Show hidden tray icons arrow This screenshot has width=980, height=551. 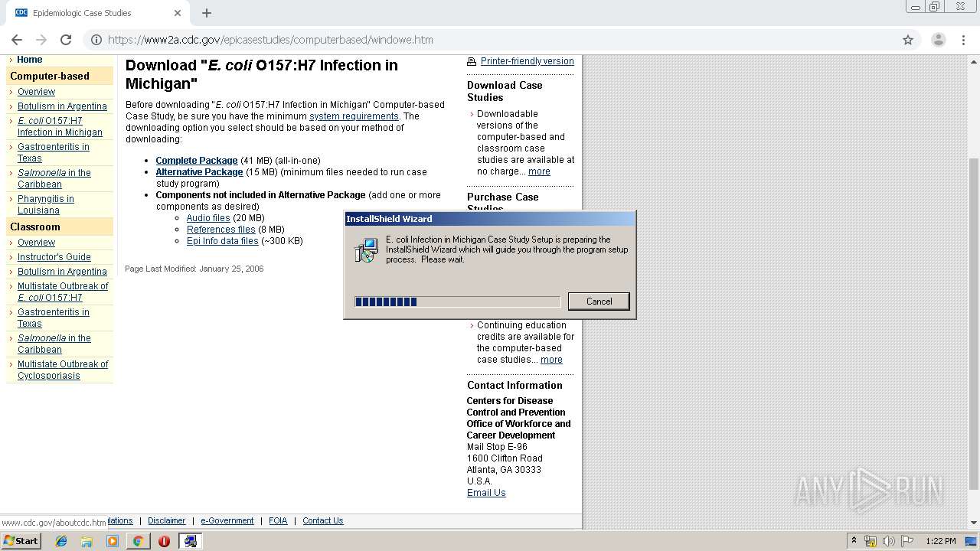click(854, 541)
